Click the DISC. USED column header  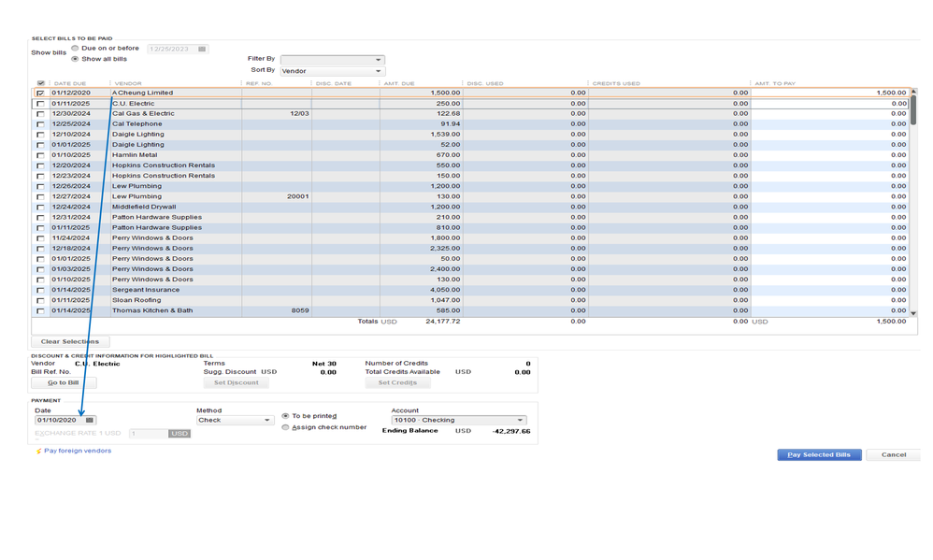pyautogui.click(x=485, y=83)
